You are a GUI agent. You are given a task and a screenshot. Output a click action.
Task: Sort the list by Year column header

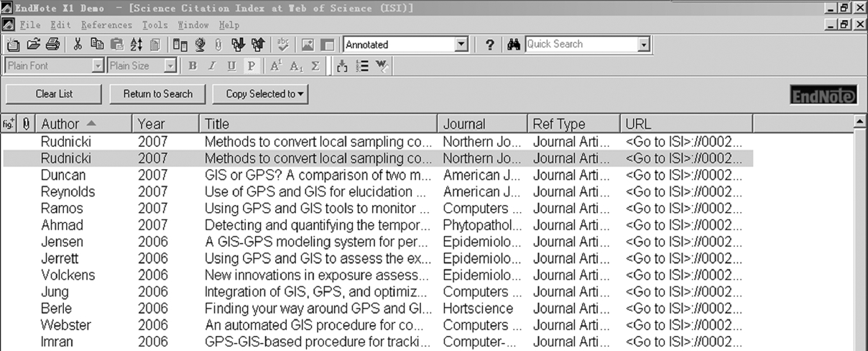click(165, 124)
